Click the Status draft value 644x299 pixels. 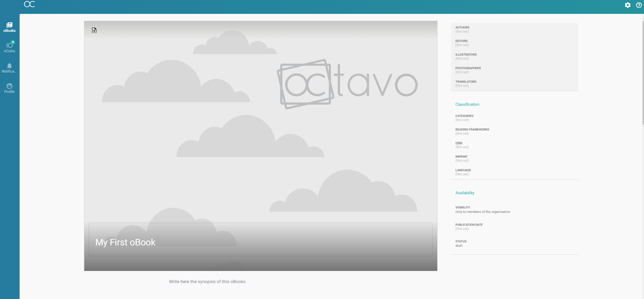click(459, 246)
